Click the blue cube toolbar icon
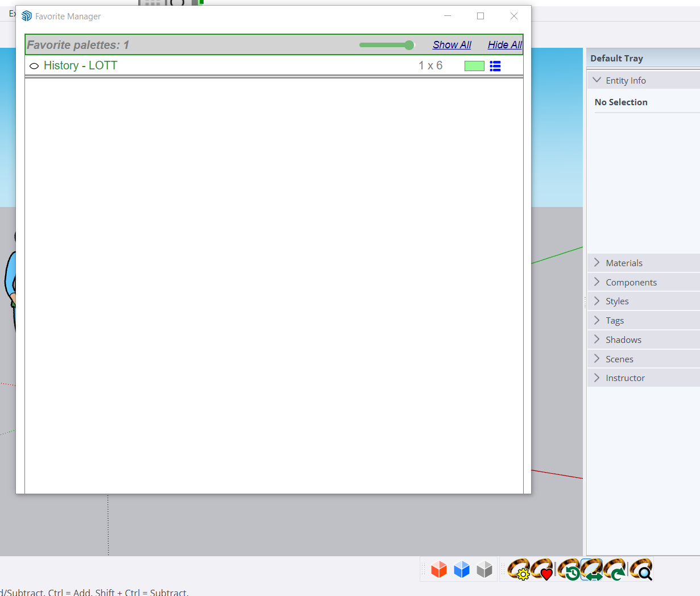The height and width of the screenshot is (596, 700). click(462, 569)
